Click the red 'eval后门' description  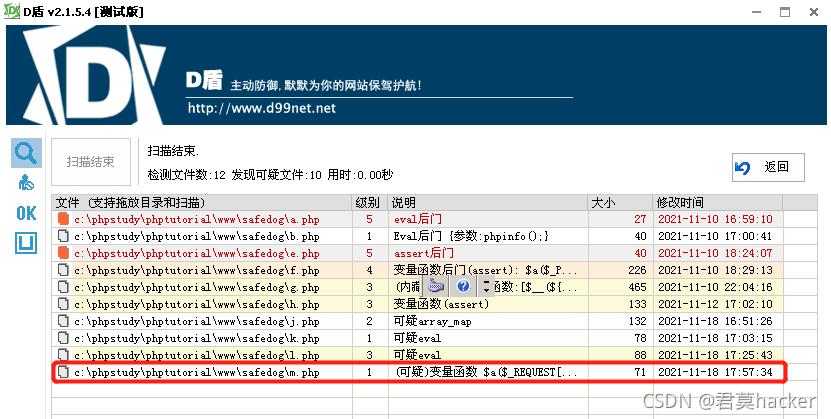[x=418, y=219]
